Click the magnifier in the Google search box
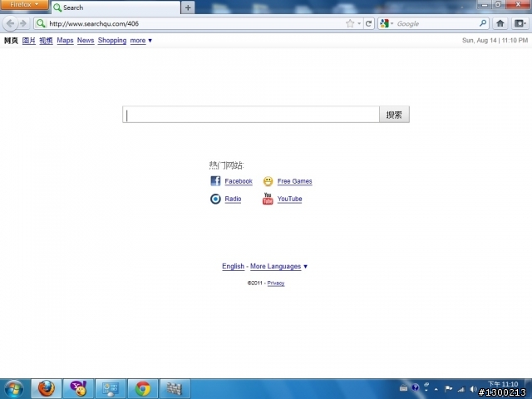The image size is (532, 399). click(x=483, y=23)
